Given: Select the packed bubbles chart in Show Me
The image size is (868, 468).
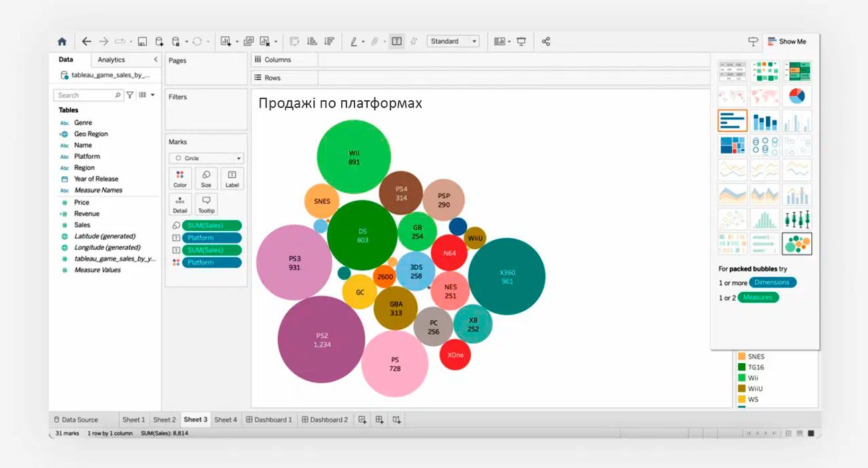Looking at the screenshot, I should tap(797, 244).
